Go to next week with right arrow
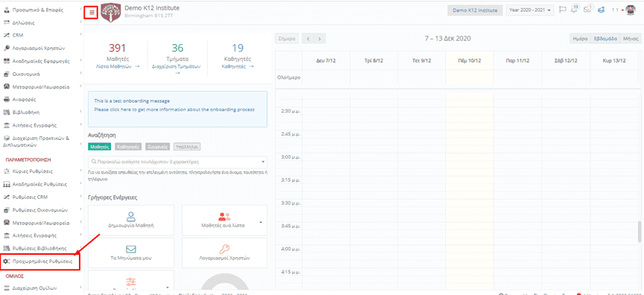 [x=319, y=39]
